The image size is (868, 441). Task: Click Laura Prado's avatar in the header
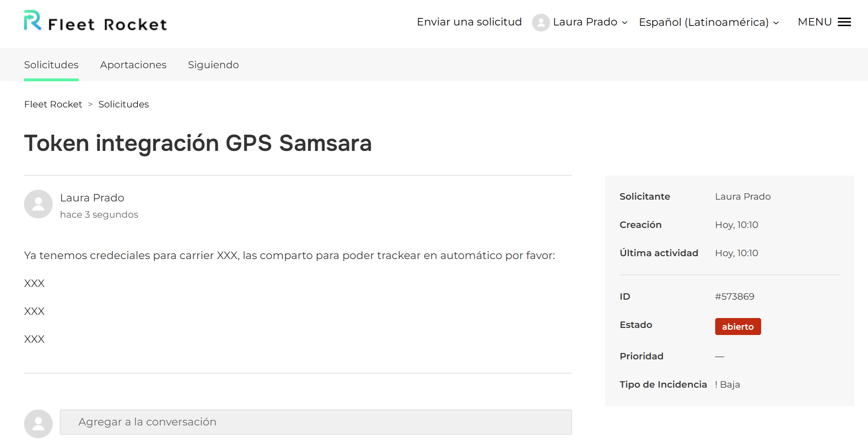tap(541, 22)
